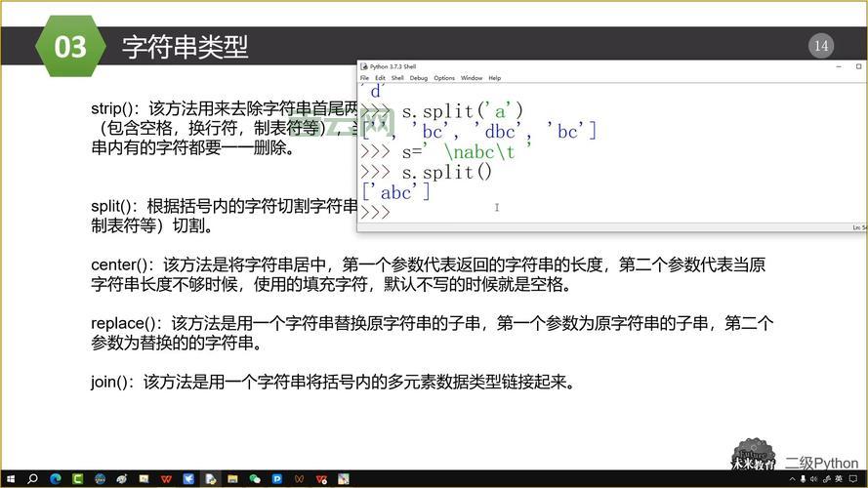Open the Debug menu in IDLE
The height and width of the screenshot is (488, 868).
pos(419,78)
